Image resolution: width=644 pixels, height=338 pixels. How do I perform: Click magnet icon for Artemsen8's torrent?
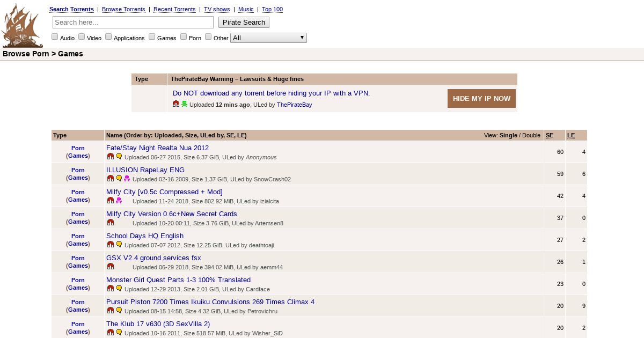111,222
